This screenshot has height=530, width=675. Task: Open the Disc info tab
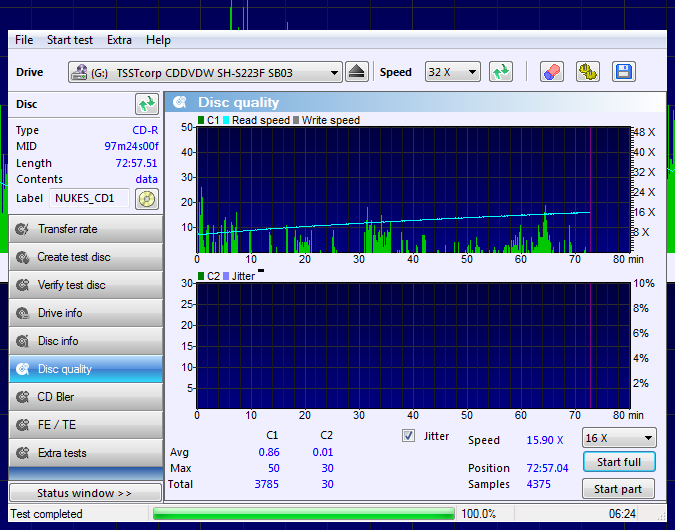point(86,341)
